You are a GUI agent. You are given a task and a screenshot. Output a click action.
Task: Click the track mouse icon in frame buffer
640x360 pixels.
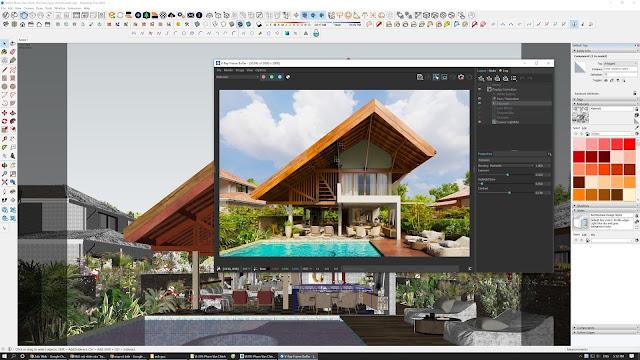(x=436, y=77)
